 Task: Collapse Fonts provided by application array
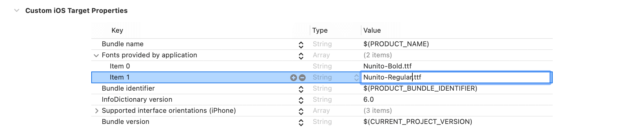tap(96, 55)
